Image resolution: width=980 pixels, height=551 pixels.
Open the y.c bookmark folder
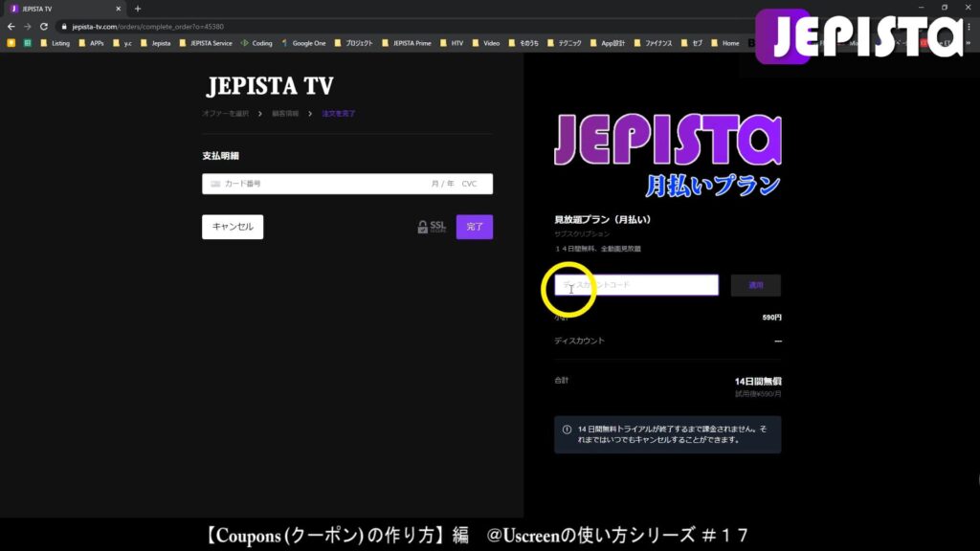(122, 43)
